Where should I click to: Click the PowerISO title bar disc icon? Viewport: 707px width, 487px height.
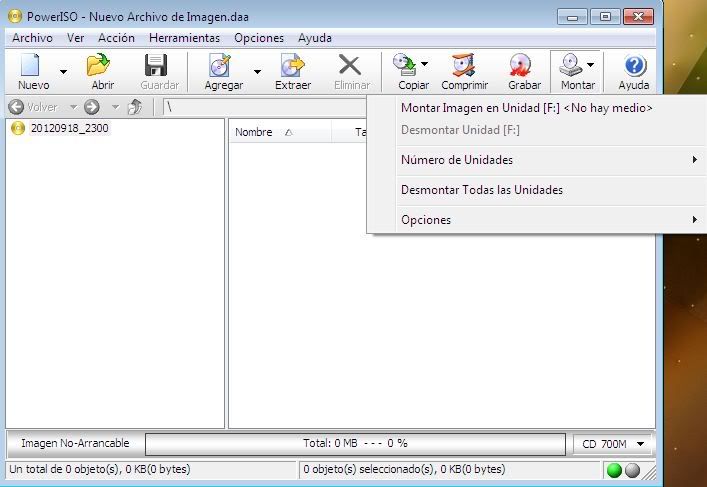click(15, 17)
